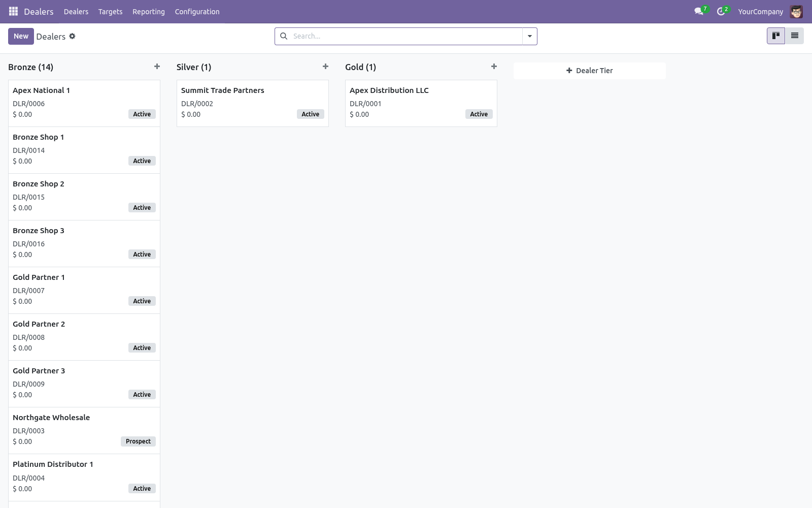Open the Gold Partner 2 card
The width and height of the screenshot is (812, 508).
coord(84,337)
